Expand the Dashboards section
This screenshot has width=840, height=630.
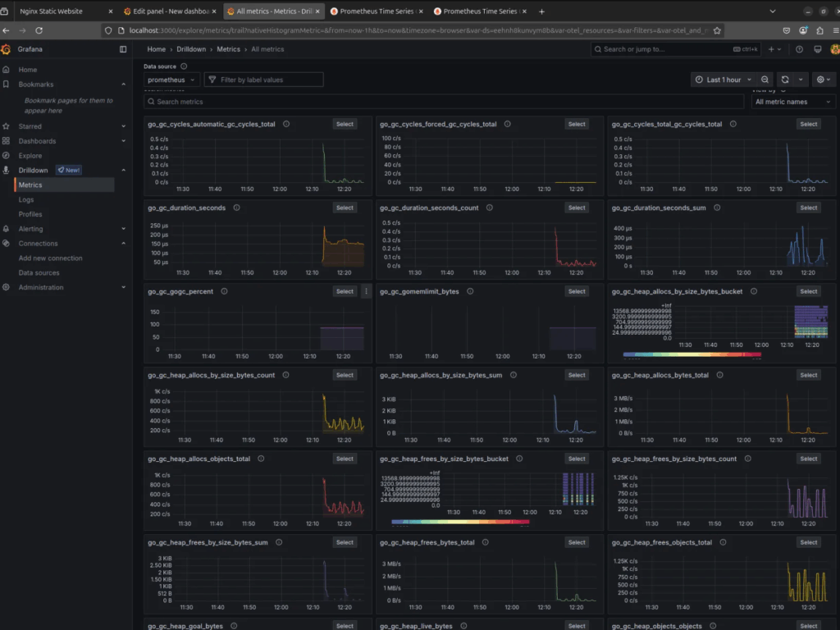[124, 141]
